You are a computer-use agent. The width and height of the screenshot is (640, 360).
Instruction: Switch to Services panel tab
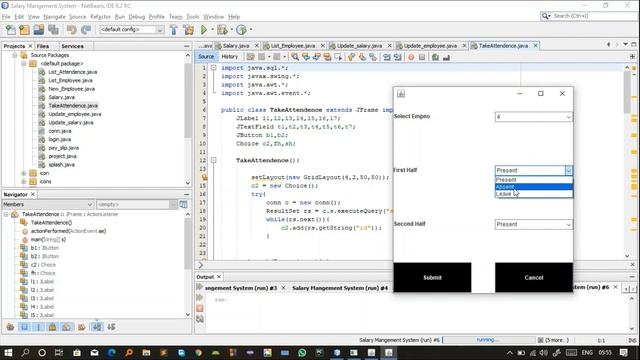[x=72, y=46]
